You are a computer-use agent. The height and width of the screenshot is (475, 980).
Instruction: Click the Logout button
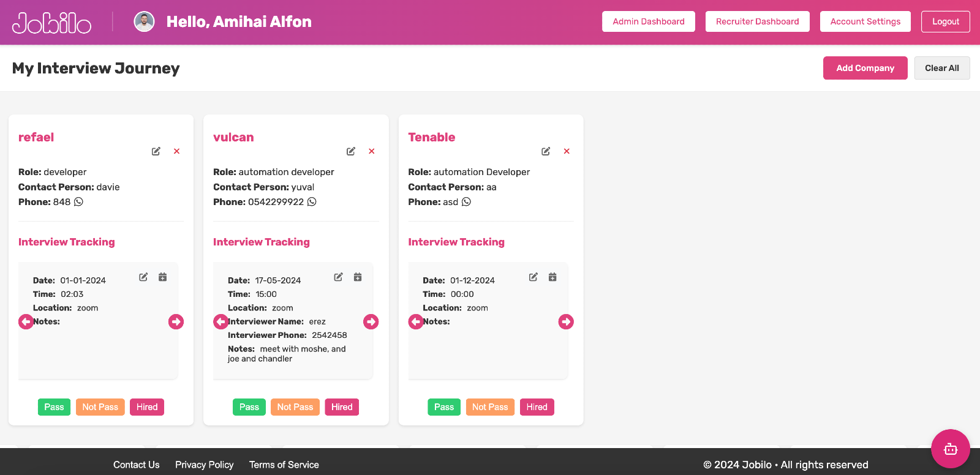pos(946,21)
